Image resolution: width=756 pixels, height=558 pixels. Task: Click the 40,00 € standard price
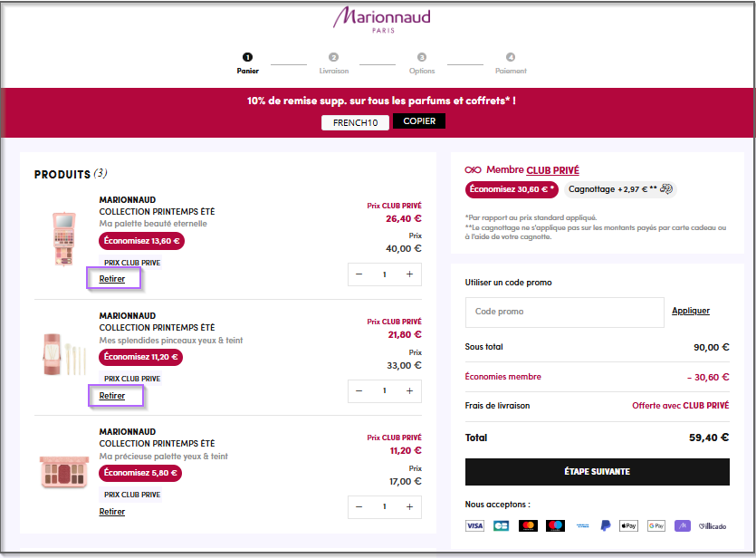click(404, 249)
